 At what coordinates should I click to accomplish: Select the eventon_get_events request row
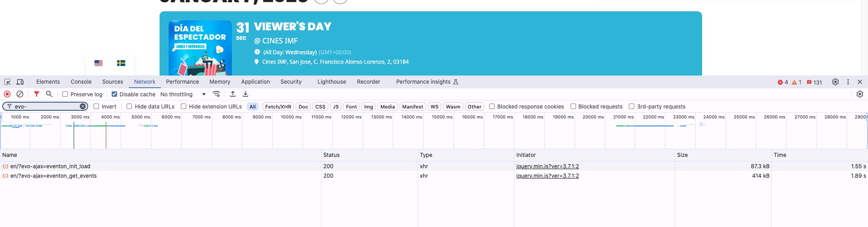pos(53,176)
